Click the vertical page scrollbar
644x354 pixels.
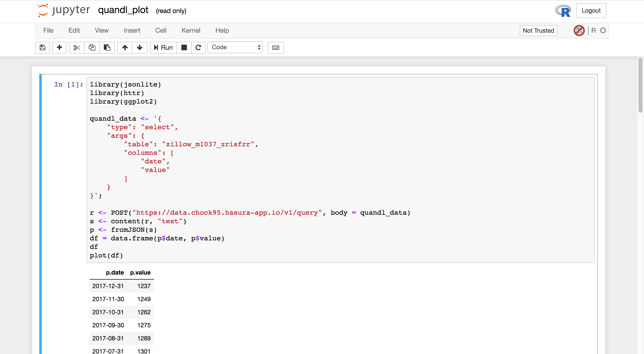point(640,85)
